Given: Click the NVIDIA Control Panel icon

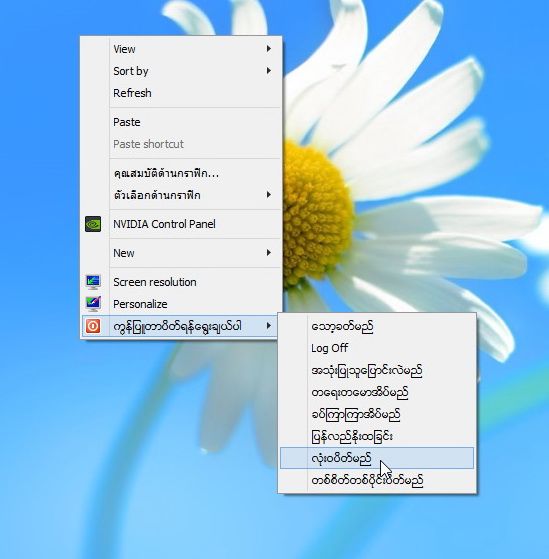Looking at the screenshot, I should coord(93,224).
